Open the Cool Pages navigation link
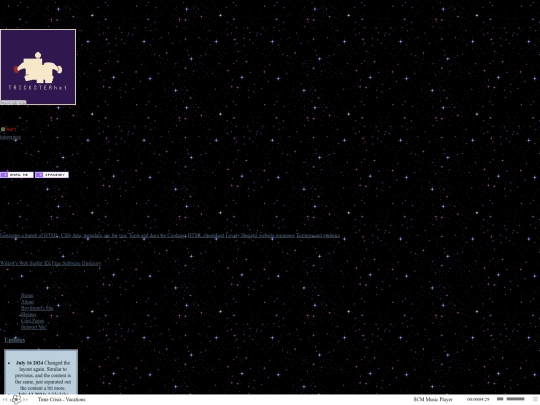The width and height of the screenshot is (540, 405). coord(32,321)
